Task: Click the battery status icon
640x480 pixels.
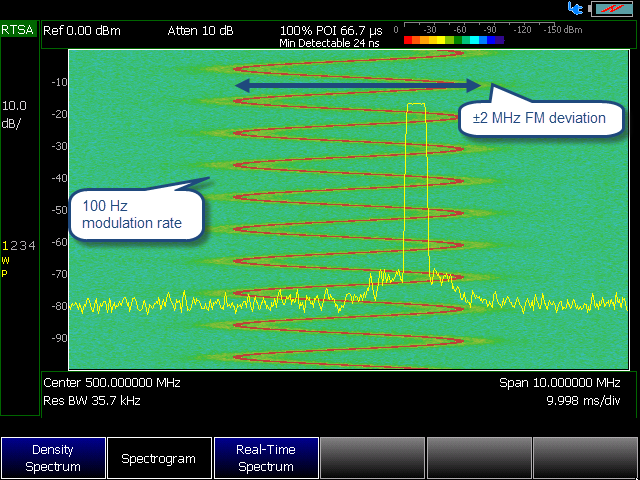Action: pyautogui.click(x=610, y=9)
